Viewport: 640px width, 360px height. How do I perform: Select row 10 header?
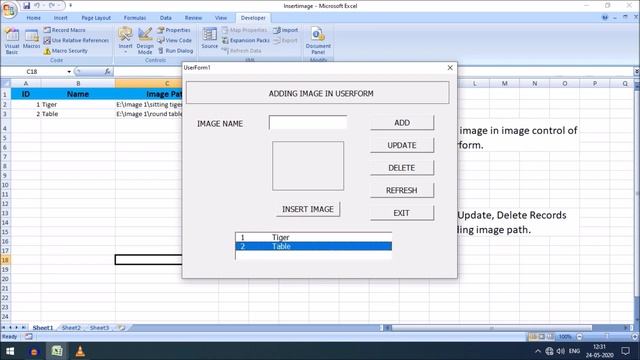[x=5, y=185]
